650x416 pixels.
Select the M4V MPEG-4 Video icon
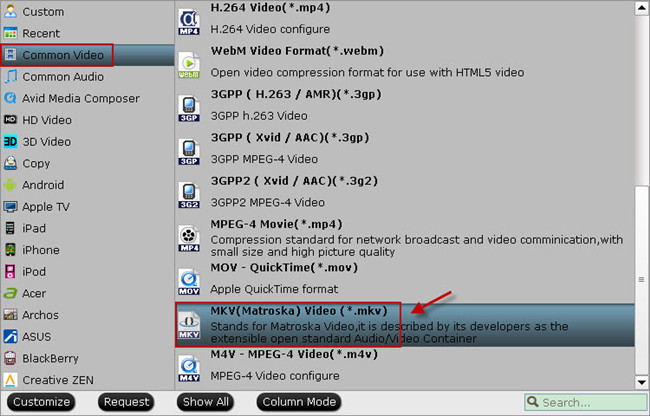[x=189, y=369]
